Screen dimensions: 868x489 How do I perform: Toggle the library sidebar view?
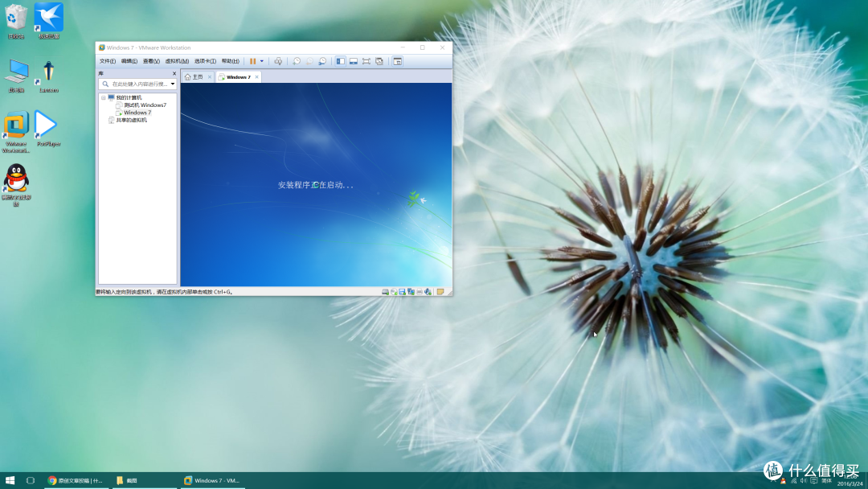pos(341,61)
